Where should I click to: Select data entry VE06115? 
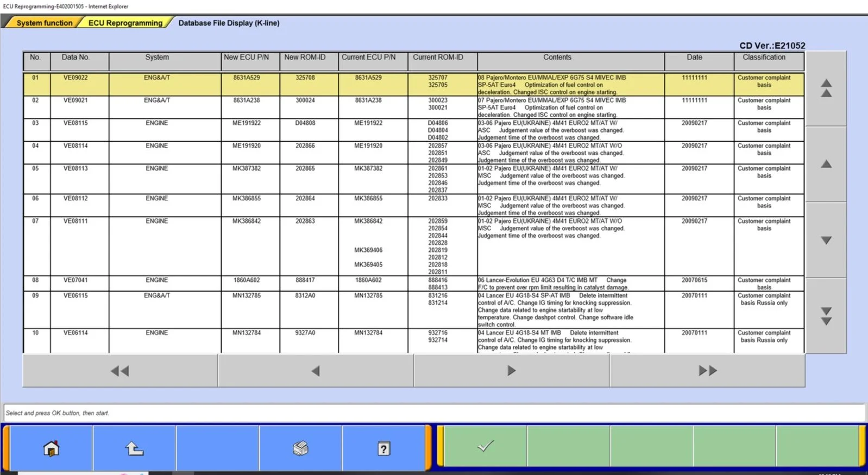[x=76, y=296]
